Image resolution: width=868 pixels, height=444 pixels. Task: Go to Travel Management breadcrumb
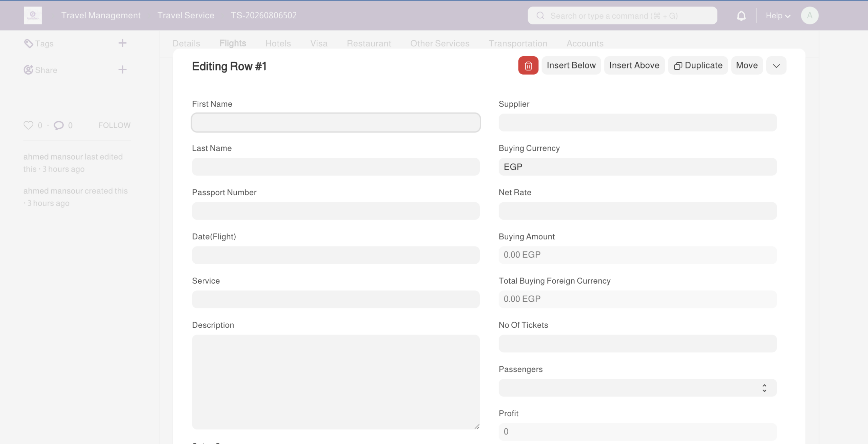101,15
